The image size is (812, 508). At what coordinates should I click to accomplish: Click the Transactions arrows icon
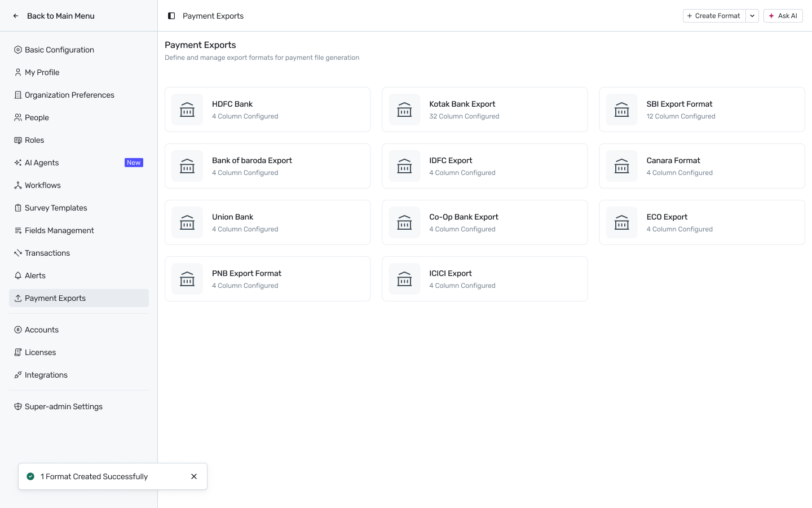pos(18,253)
